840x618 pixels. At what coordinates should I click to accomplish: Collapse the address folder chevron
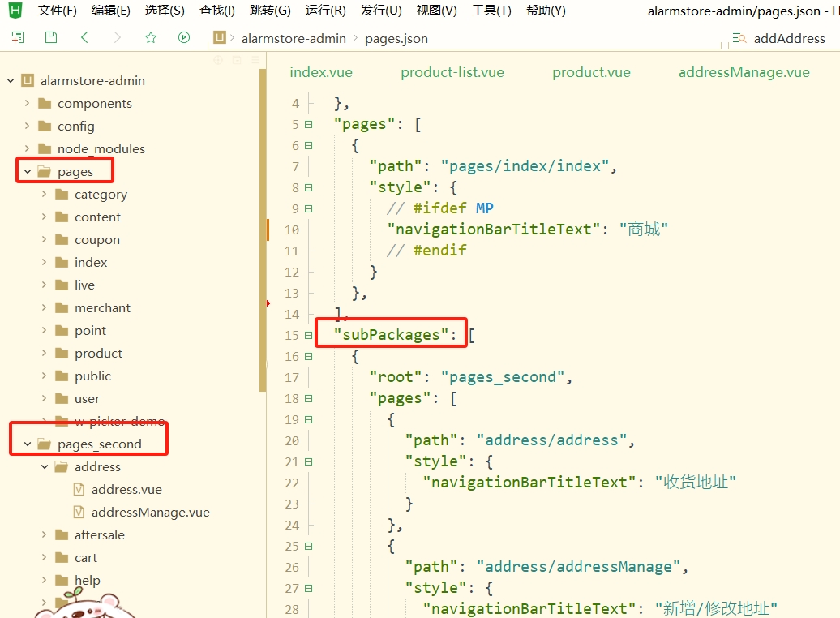point(45,466)
